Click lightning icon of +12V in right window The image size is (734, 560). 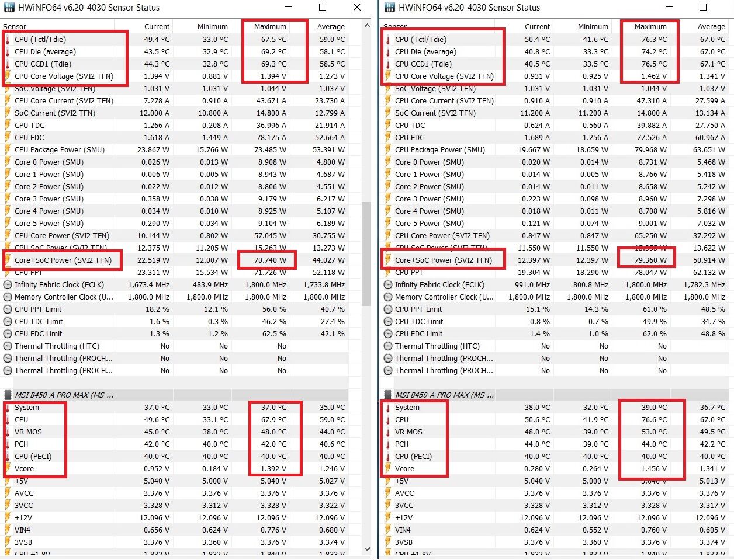pyautogui.click(x=388, y=518)
